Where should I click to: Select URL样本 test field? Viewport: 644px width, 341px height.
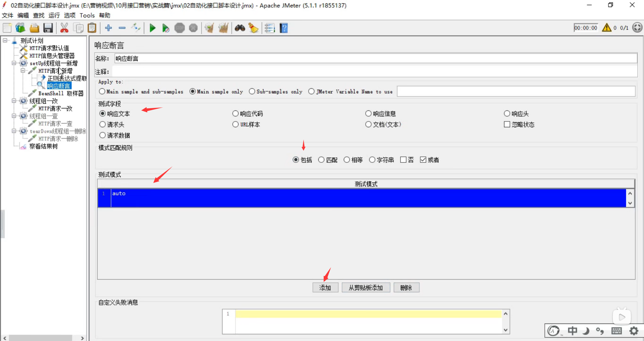pos(246,125)
